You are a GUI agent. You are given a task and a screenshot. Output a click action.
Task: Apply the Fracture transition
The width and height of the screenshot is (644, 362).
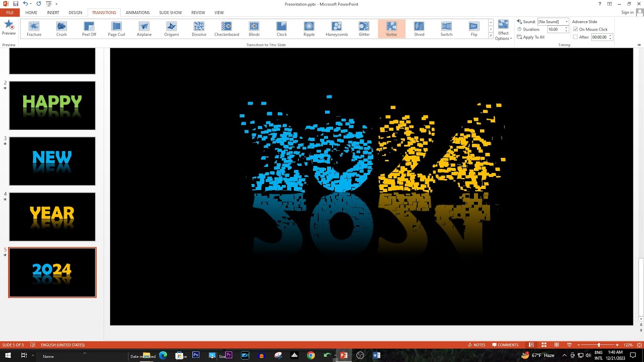(x=34, y=29)
